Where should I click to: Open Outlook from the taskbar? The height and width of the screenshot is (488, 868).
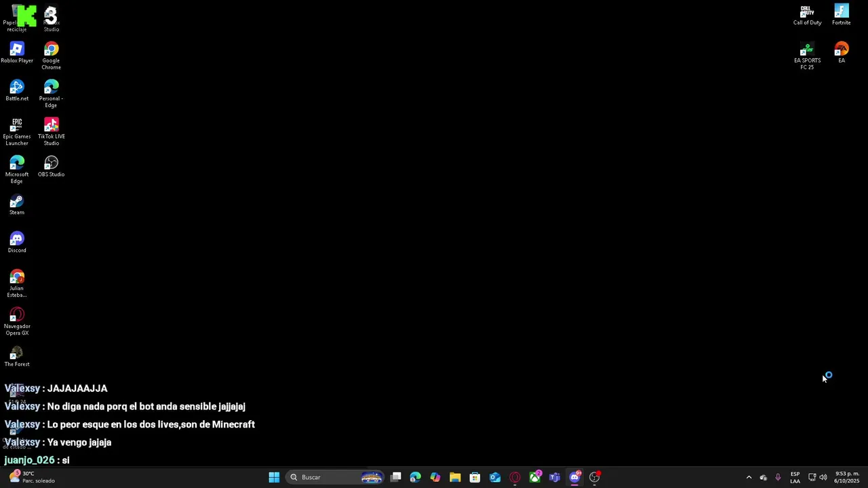pyautogui.click(x=495, y=477)
